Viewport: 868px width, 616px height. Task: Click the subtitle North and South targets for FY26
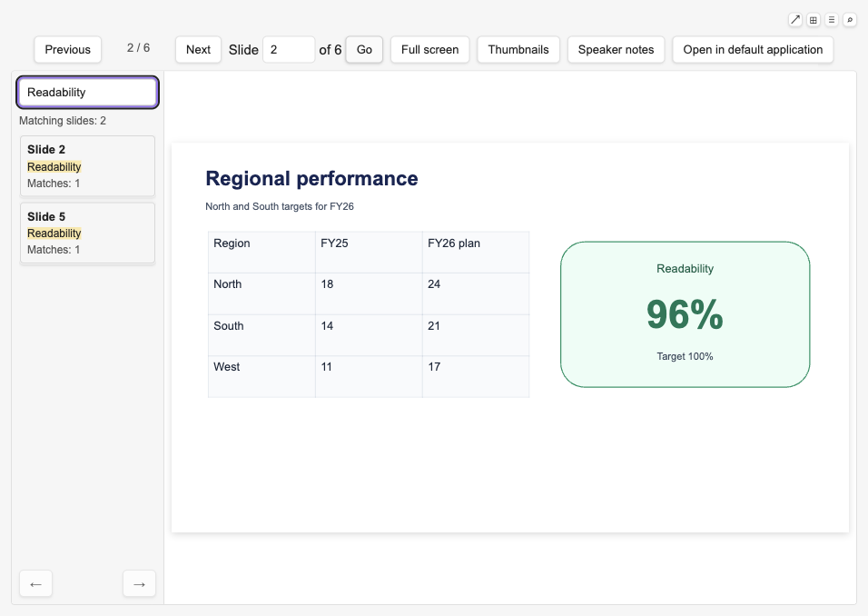click(280, 206)
